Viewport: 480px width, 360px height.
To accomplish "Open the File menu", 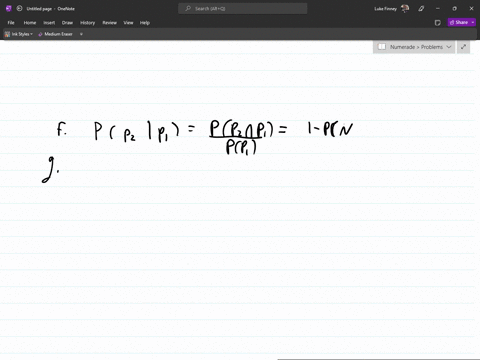I will pos(11,23).
